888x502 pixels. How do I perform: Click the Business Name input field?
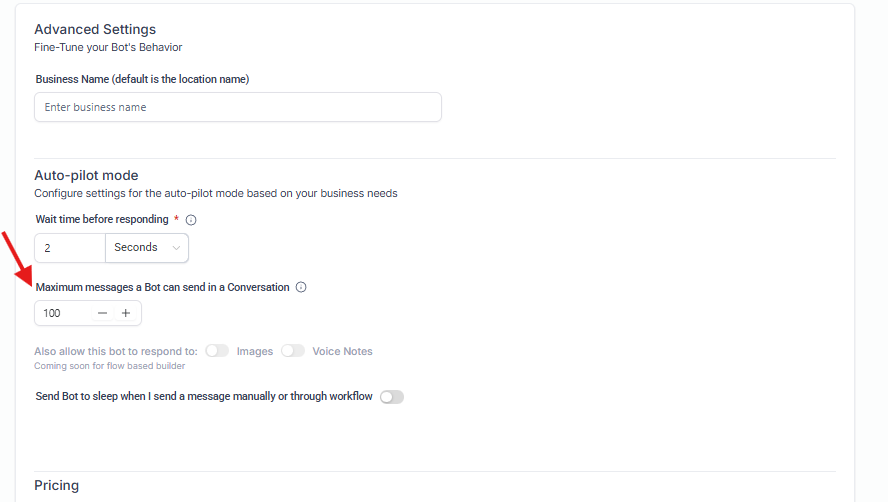coord(238,107)
